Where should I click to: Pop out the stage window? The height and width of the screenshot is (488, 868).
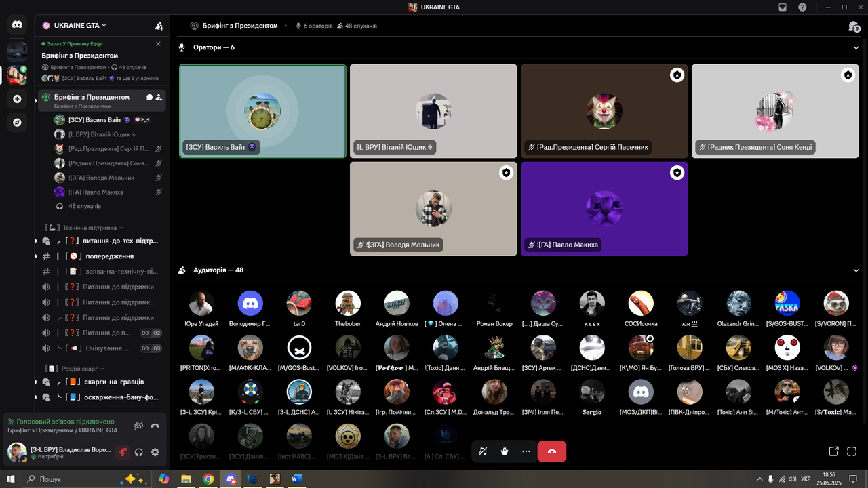[x=833, y=451]
